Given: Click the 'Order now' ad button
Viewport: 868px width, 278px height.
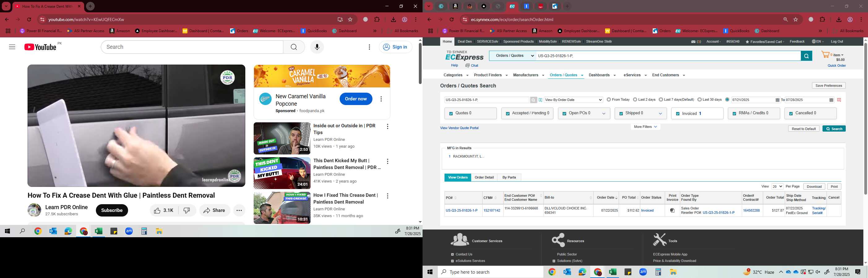Looking at the screenshot, I should [355, 99].
